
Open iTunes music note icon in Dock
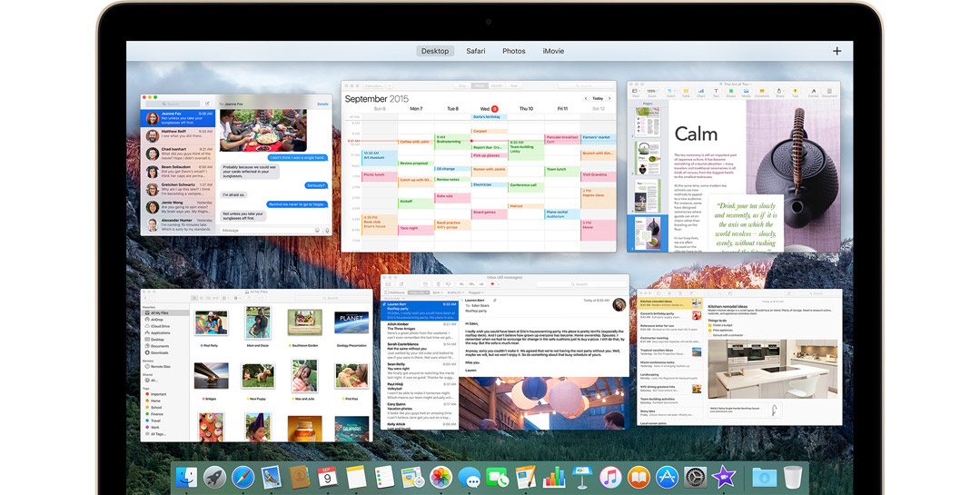[610, 478]
